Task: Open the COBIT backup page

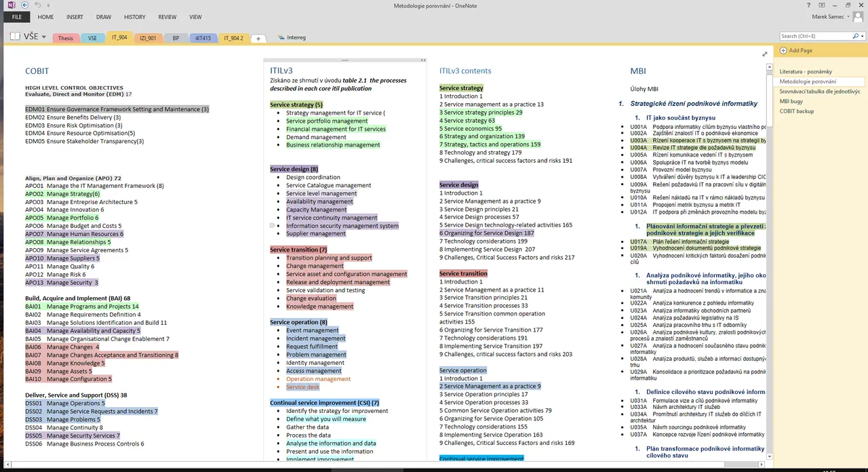Action: (x=797, y=111)
